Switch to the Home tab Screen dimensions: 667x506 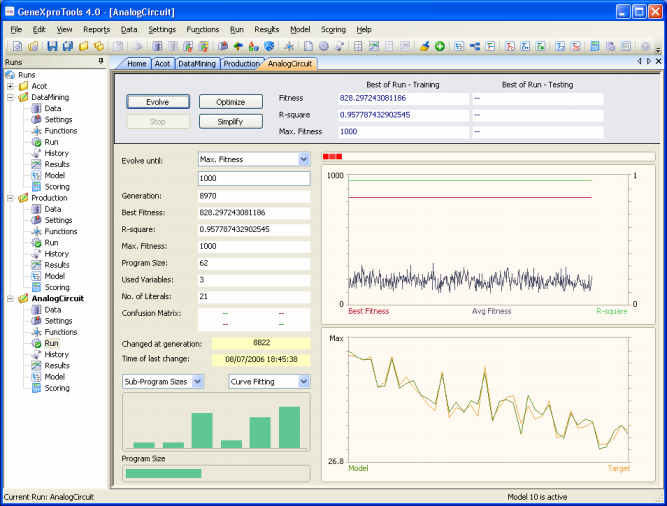(x=137, y=63)
